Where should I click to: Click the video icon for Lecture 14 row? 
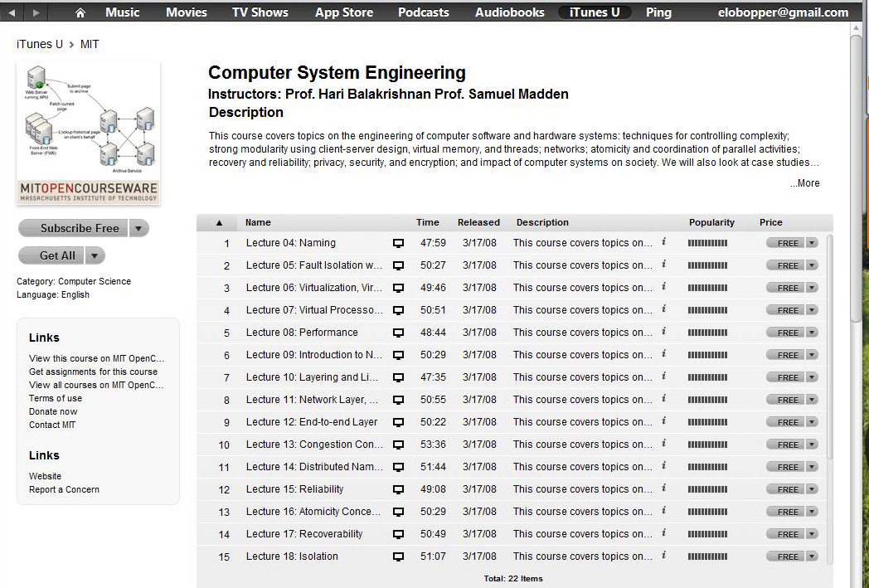coord(398,467)
